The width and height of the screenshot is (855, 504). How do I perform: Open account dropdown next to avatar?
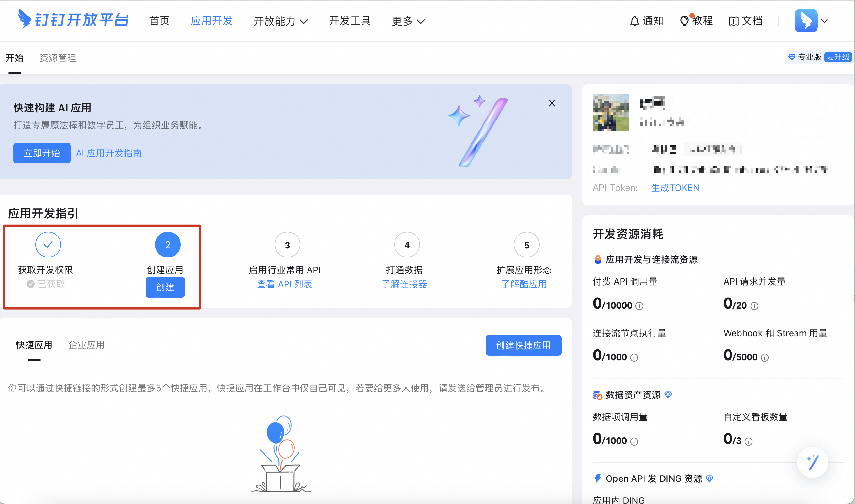pos(824,21)
